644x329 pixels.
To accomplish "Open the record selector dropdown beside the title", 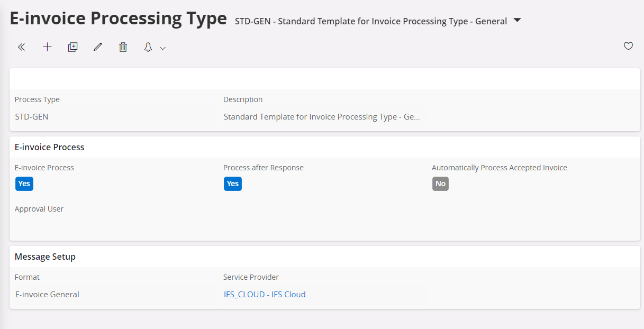I will (x=516, y=21).
